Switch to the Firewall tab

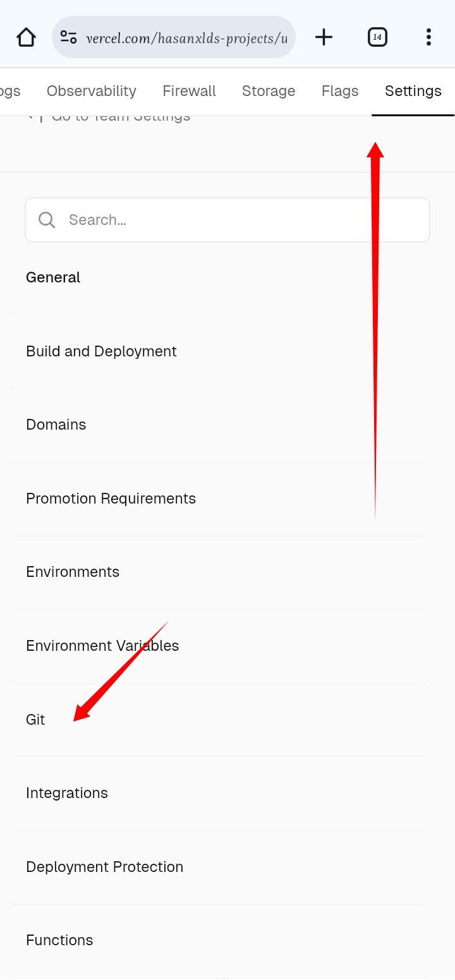(189, 91)
